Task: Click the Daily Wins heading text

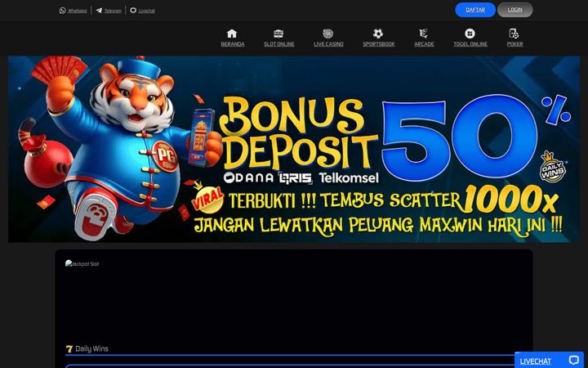Action: 91,349
